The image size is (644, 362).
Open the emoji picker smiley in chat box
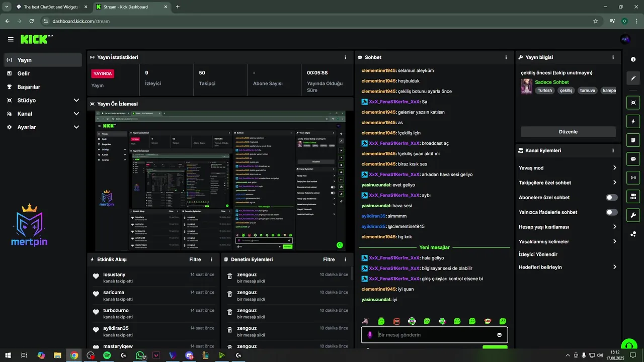click(x=500, y=335)
